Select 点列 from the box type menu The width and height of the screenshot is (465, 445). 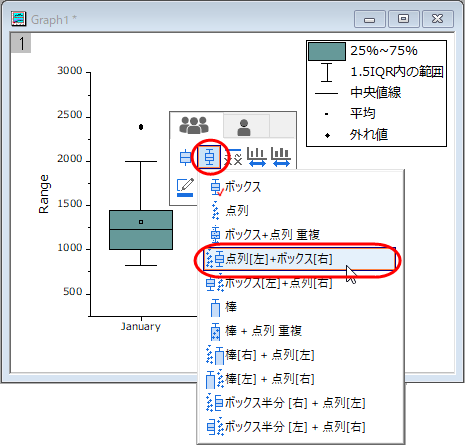(x=229, y=211)
